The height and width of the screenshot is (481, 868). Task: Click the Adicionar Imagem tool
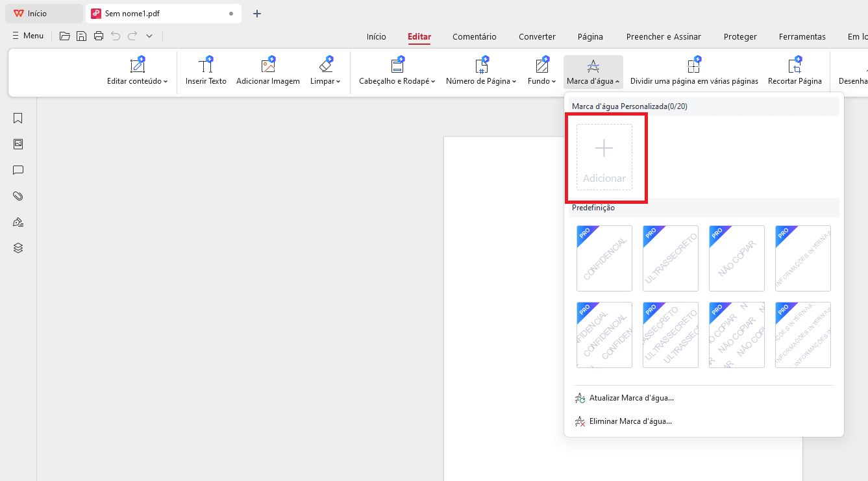[268, 71]
